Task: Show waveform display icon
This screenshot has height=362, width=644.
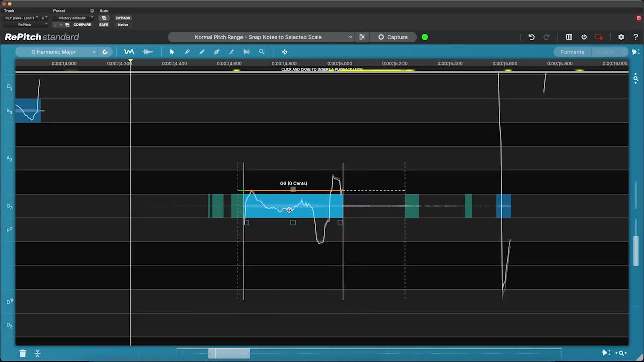Action: coord(148,52)
